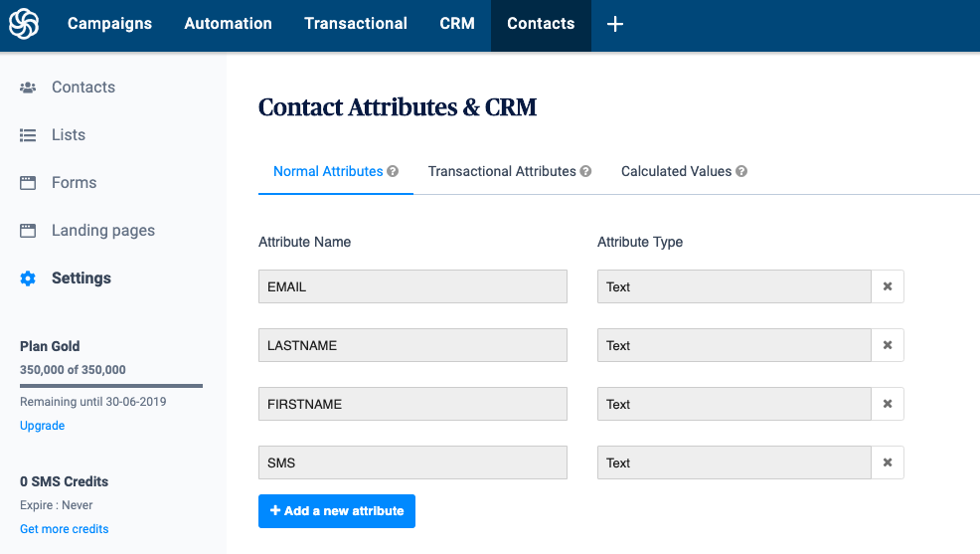The width and height of the screenshot is (980, 554).
Task: Open the Automation menu
Action: [x=228, y=24]
